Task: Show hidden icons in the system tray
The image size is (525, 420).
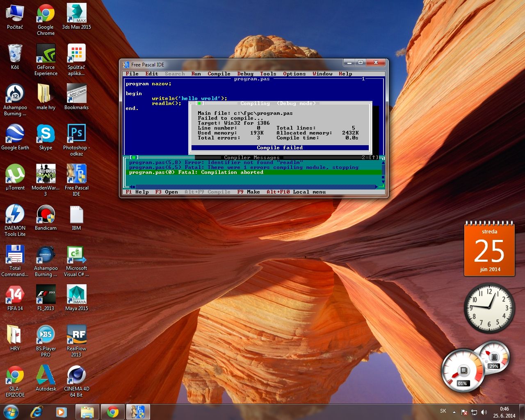Action: (454, 412)
